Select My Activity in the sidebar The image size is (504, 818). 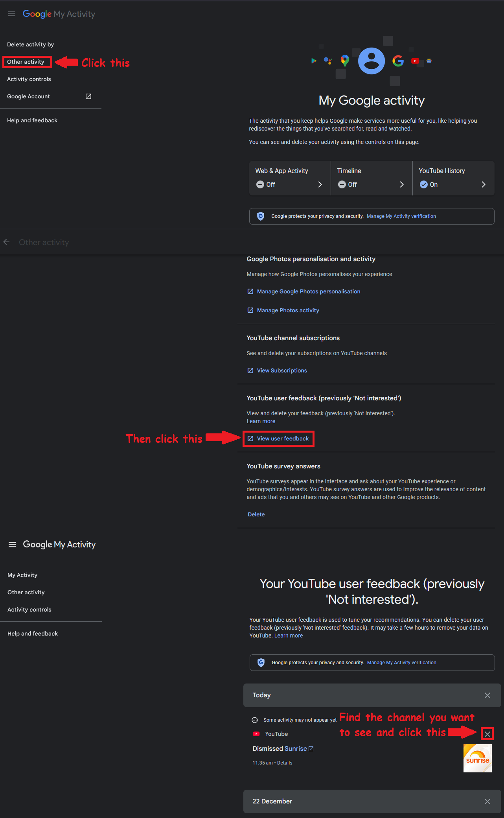(22, 575)
